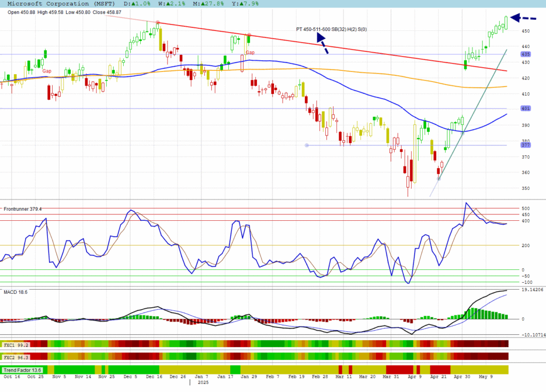Click the Frontrunner 379.4 indicator label
Screen dimensions: 546x392
[22, 209]
